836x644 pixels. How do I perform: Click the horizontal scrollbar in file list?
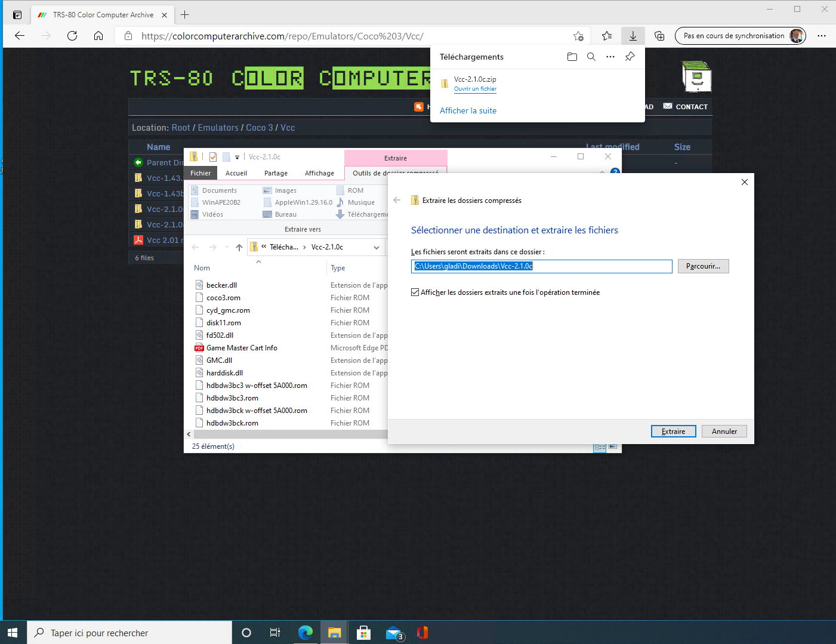286,435
